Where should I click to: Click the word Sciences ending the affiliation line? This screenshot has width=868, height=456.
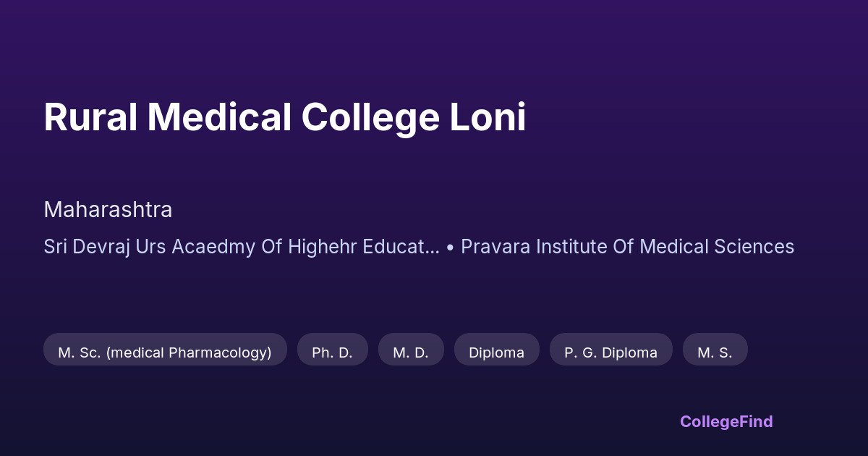pyautogui.click(x=756, y=247)
